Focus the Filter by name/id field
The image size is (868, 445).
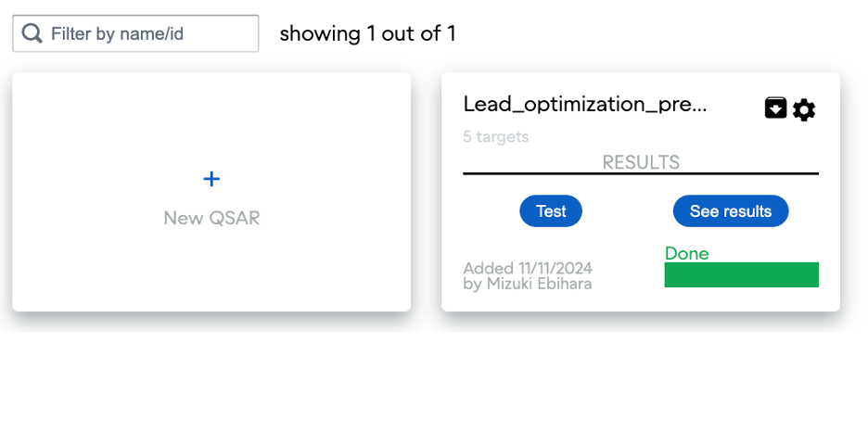point(148,33)
